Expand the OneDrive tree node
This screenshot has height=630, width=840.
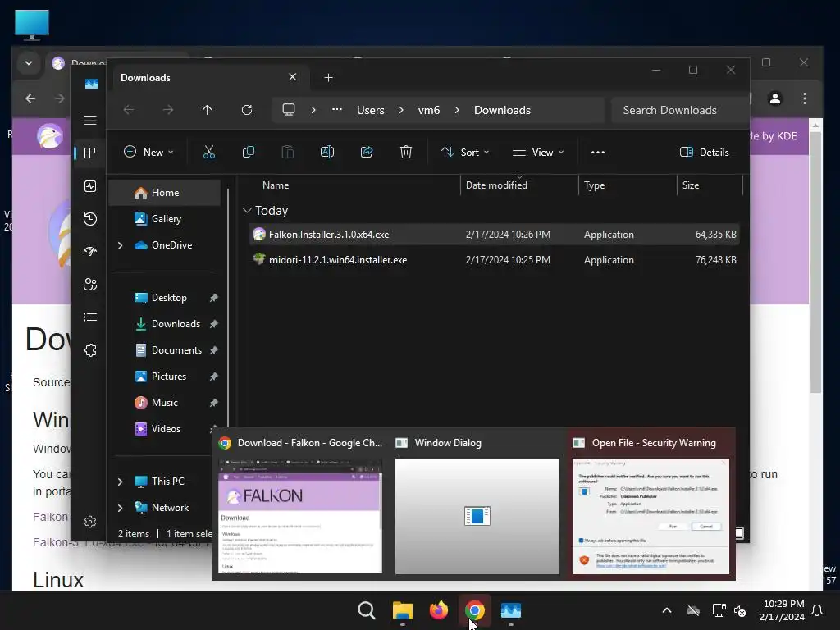click(120, 245)
